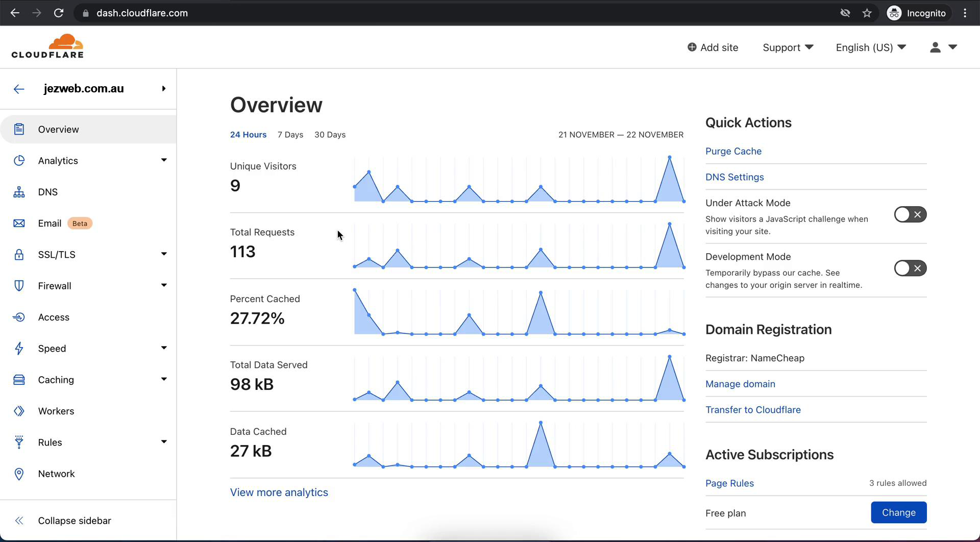This screenshot has width=980, height=542.
Task: Click the Email Beta badge
Action: 80,224
